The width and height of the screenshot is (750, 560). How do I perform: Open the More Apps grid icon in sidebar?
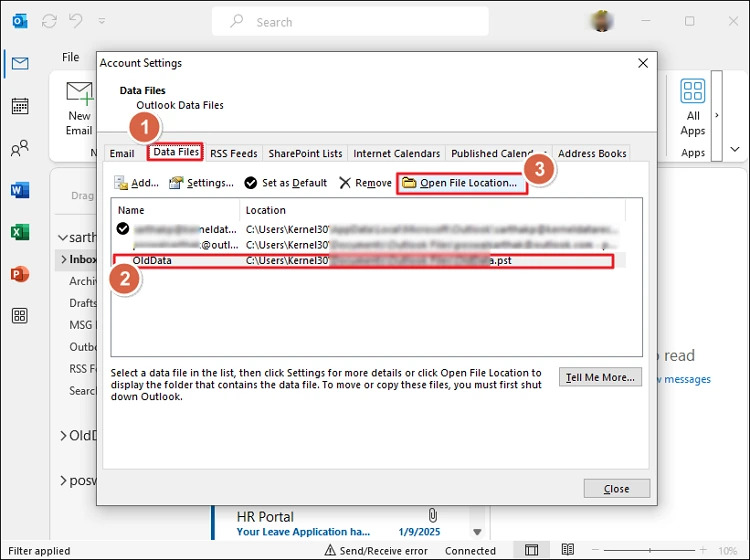20,316
